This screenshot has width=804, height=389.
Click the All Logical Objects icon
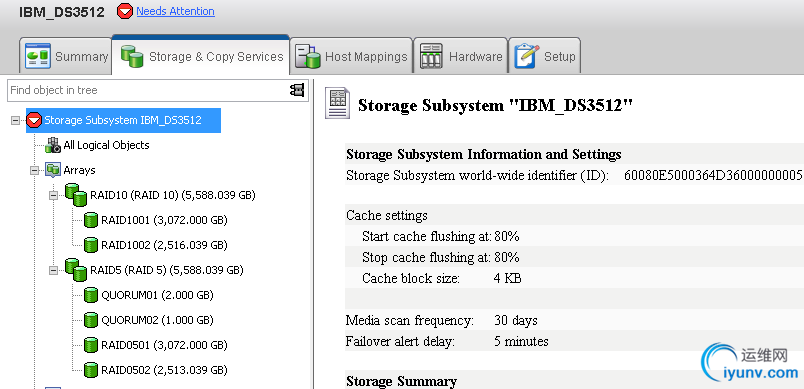[x=53, y=145]
